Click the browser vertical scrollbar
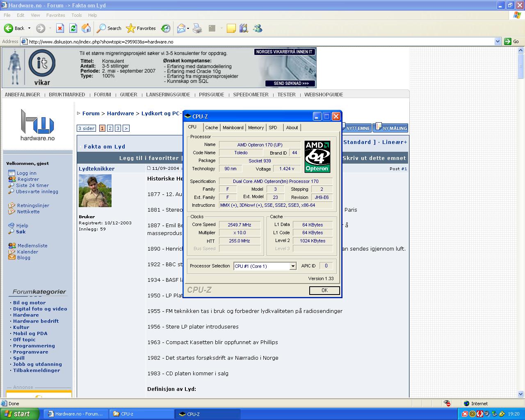 (521, 221)
